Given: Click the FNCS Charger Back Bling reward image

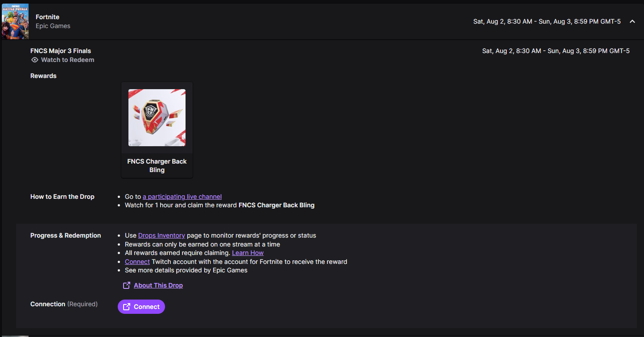Looking at the screenshot, I should [157, 118].
